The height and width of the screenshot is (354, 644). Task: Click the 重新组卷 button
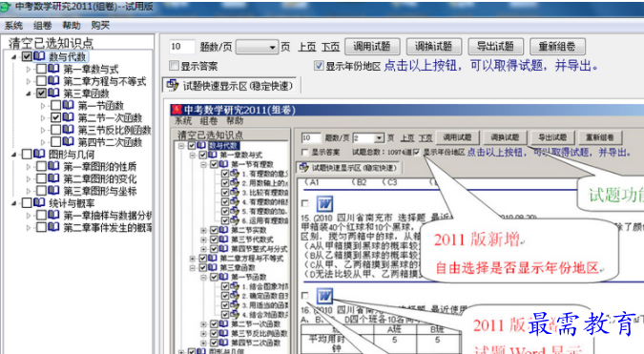(x=557, y=47)
